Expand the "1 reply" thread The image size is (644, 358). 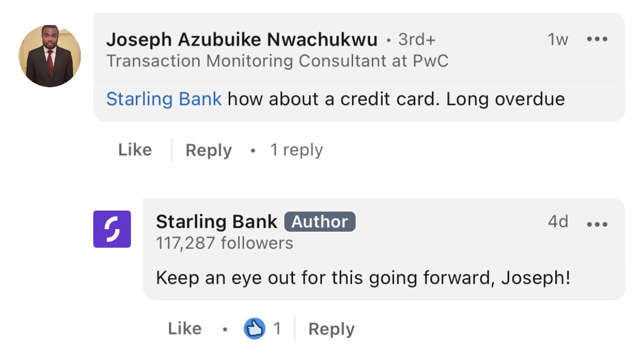coord(296,150)
